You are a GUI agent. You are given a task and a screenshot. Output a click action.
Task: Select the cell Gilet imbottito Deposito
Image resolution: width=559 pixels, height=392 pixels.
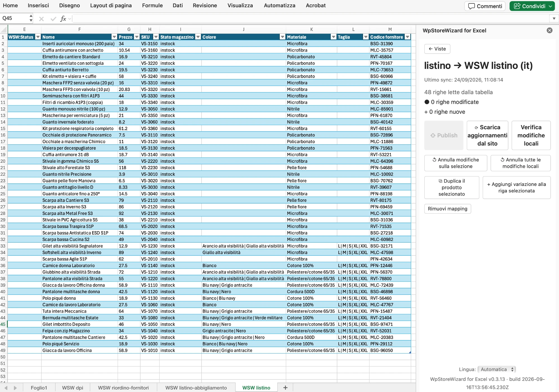click(x=79, y=324)
